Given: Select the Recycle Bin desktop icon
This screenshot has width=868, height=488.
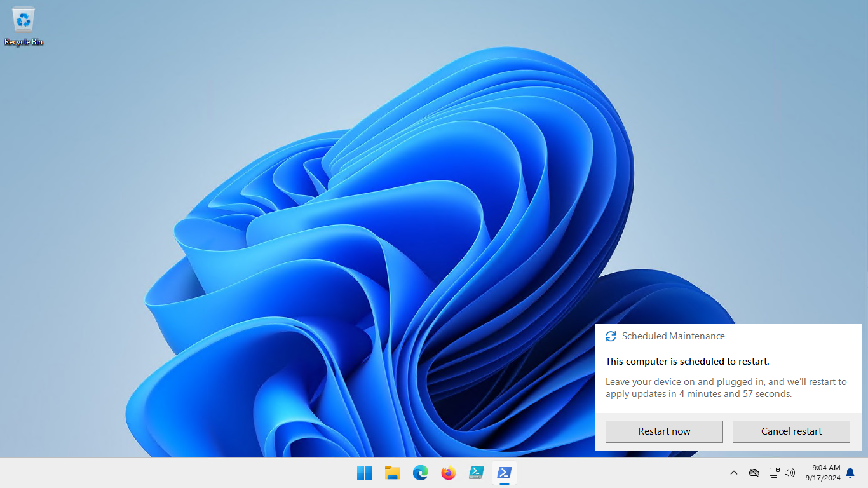Looking at the screenshot, I should point(24,26).
